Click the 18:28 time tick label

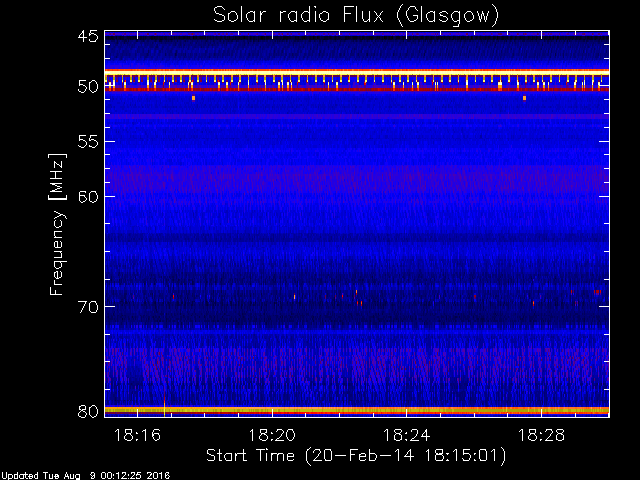[x=541, y=435]
